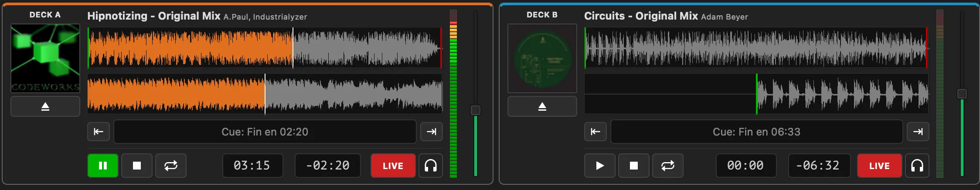Click the Circuits - Original Mix title

click(x=641, y=16)
